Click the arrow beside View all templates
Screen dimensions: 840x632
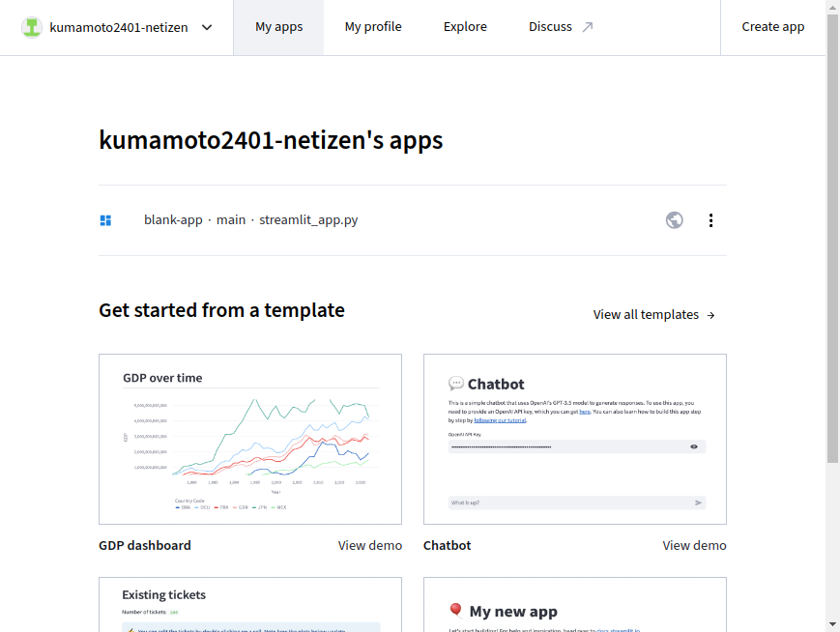pyautogui.click(x=711, y=315)
